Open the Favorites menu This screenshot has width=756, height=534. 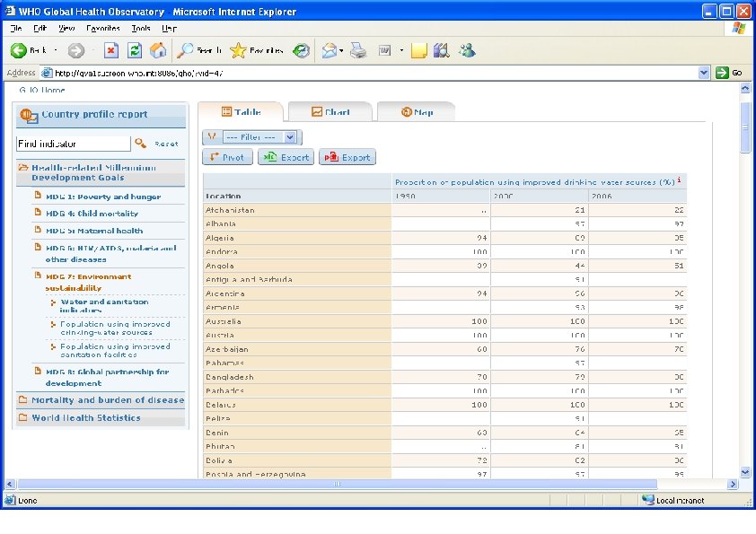(103, 28)
